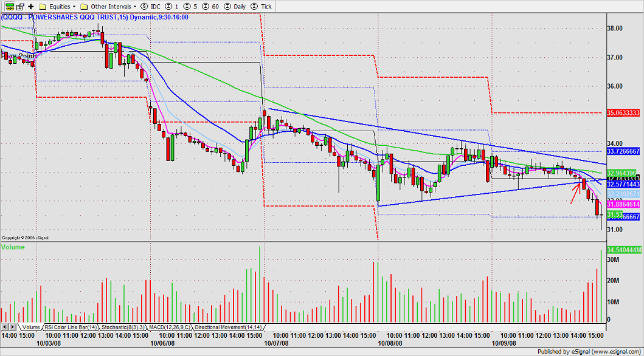Click the 10/09/08 date label
This screenshot has width=644, height=356.
pos(504,343)
